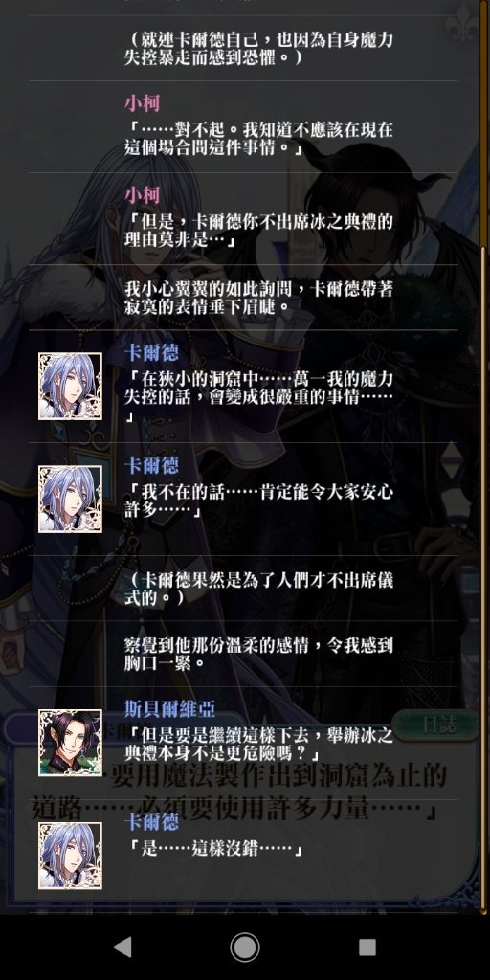Tap the Android back navigation button
This screenshot has width=490, height=980.
123,947
